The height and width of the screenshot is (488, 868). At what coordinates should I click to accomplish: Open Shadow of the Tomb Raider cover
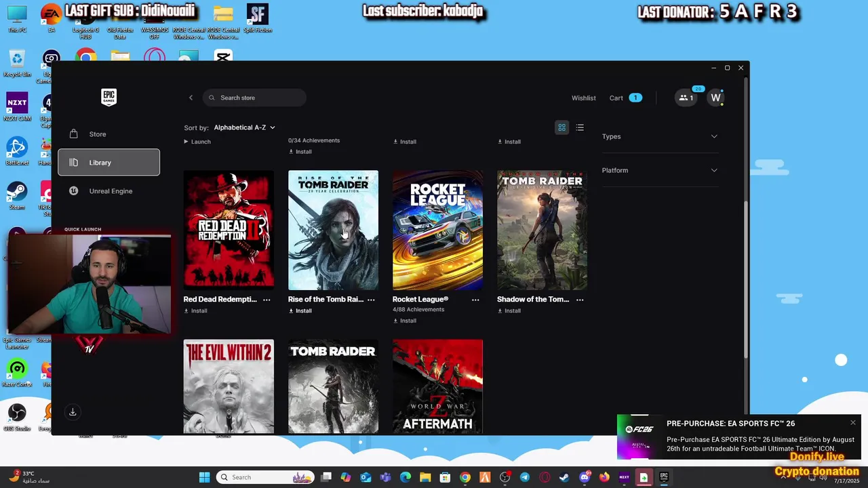tap(542, 230)
